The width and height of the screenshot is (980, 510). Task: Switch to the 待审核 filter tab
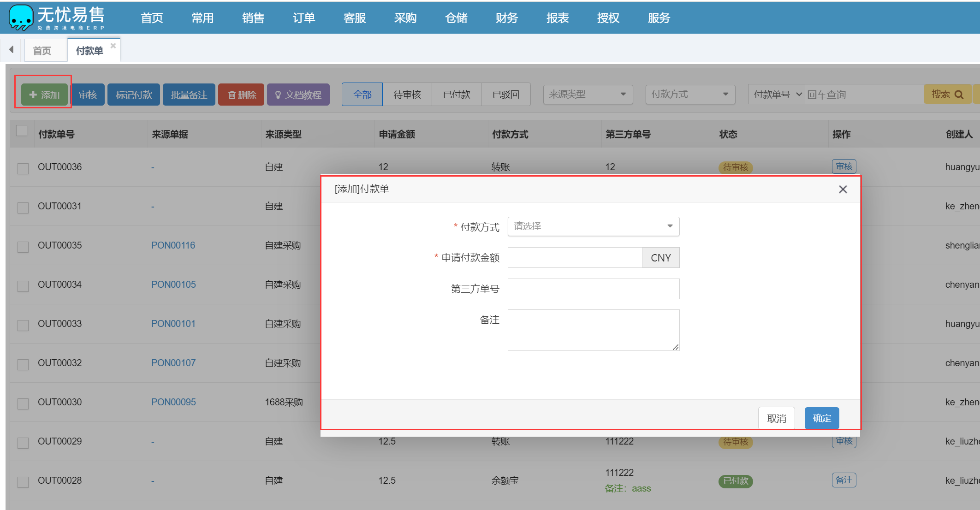(x=407, y=94)
